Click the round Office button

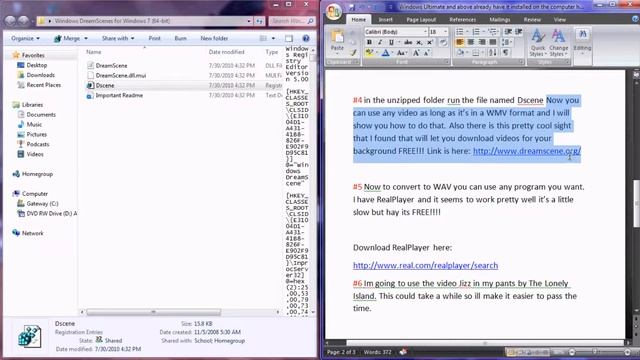pyautogui.click(x=334, y=12)
